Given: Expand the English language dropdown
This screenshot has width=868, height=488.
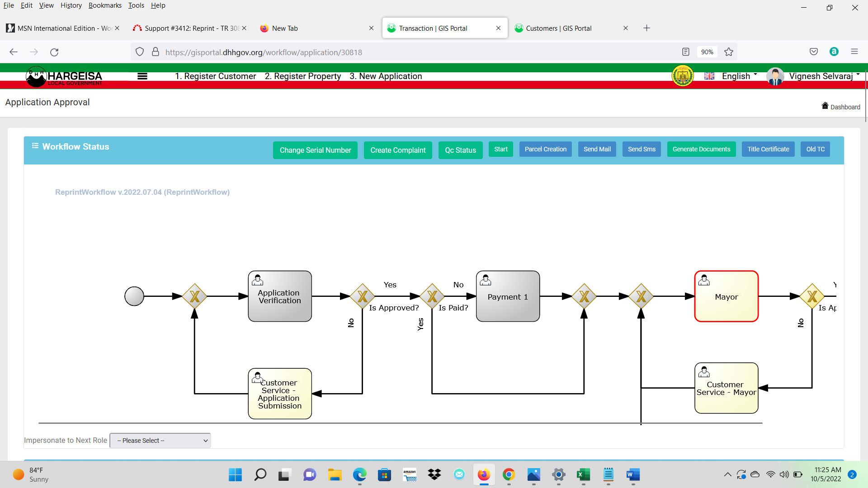Looking at the screenshot, I should [x=740, y=76].
